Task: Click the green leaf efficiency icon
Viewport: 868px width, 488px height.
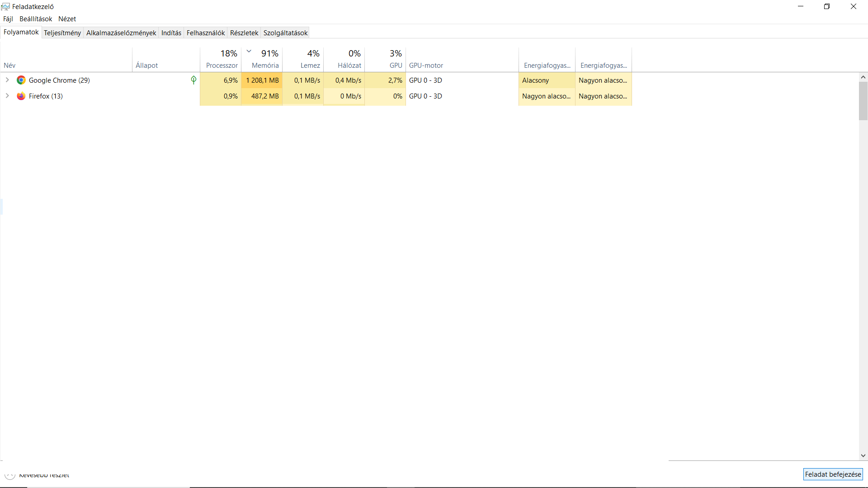Action: [x=193, y=80]
